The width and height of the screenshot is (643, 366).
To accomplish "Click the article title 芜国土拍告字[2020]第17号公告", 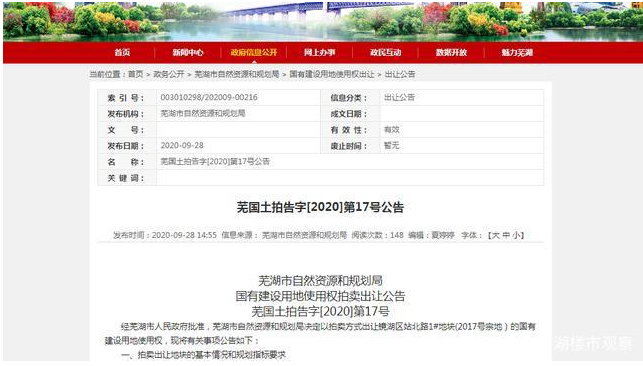I will click(x=320, y=207).
